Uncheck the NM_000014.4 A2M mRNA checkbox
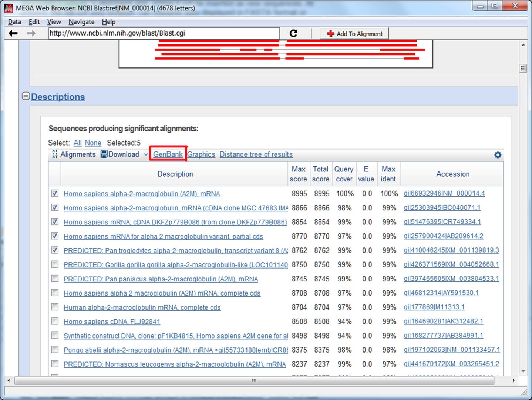532x400 pixels. coord(55,193)
